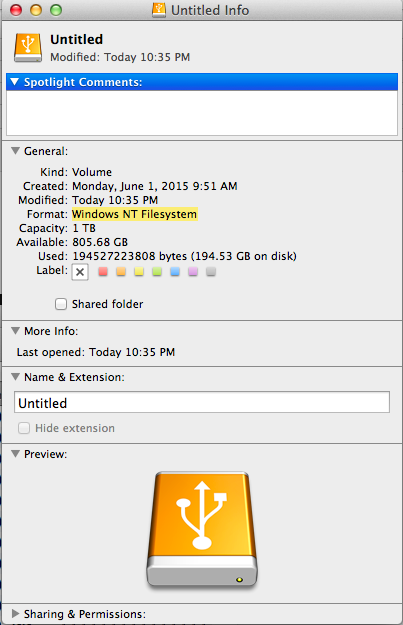Clear label with the X box
The height and width of the screenshot is (625, 403).
point(80,272)
